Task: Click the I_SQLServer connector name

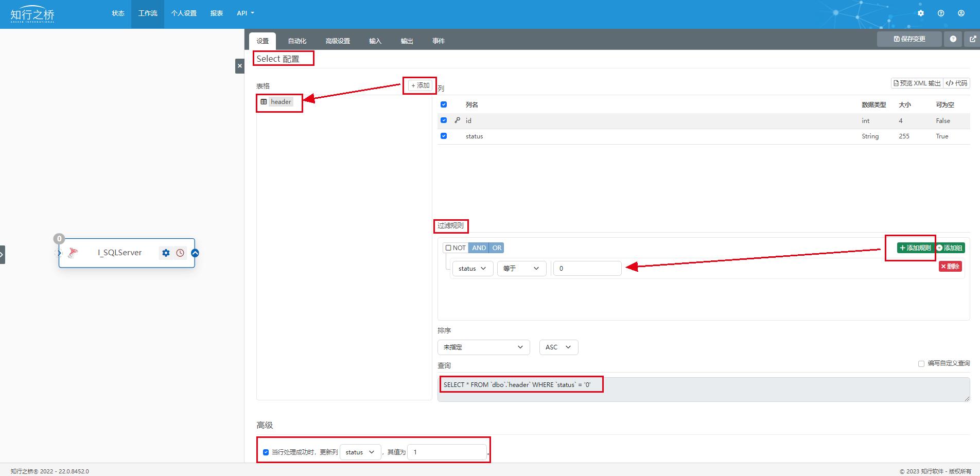Action: click(x=120, y=253)
